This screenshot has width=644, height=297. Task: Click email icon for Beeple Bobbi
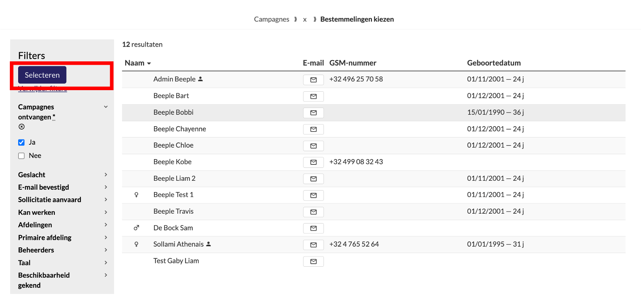click(313, 113)
